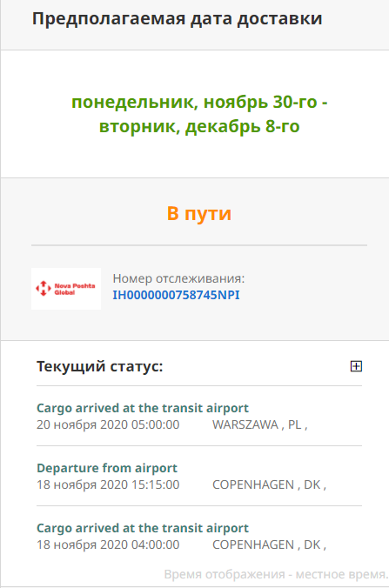This screenshot has width=389, height=588.
Task: Expand the current status details plus icon
Action: [x=356, y=366]
